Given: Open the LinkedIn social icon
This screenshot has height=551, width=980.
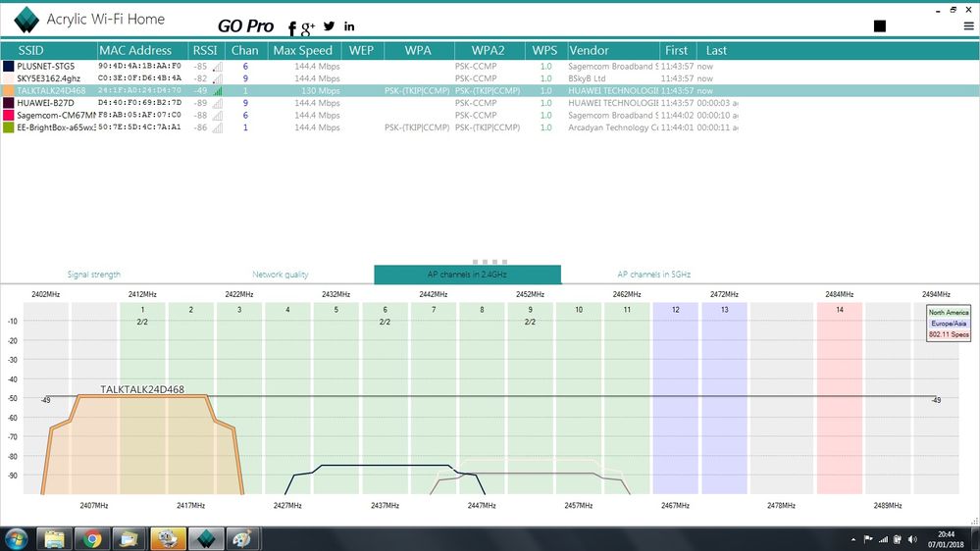Looking at the screenshot, I should (x=349, y=26).
